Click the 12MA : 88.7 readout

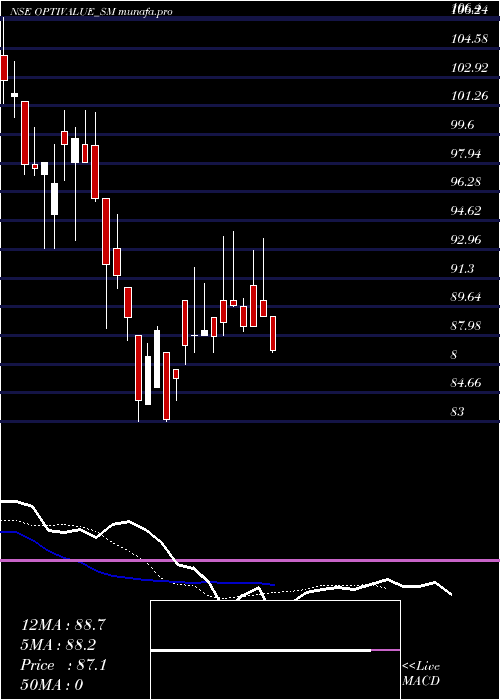[63, 625]
